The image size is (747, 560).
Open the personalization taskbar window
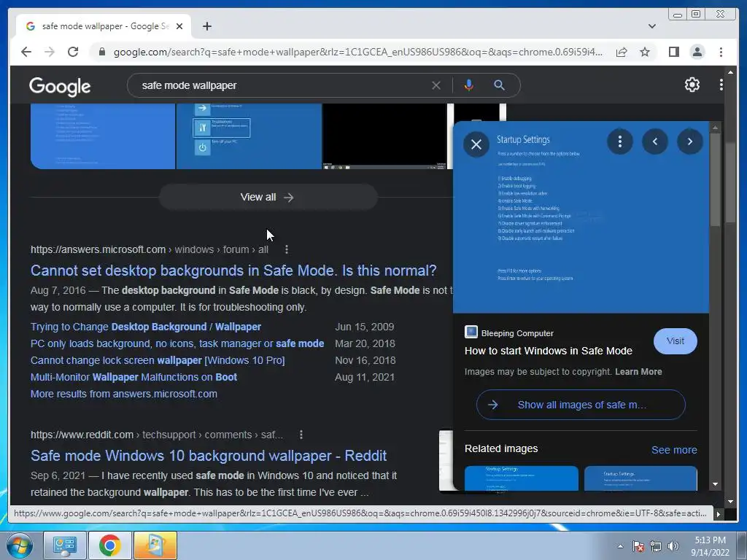point(155,545)
